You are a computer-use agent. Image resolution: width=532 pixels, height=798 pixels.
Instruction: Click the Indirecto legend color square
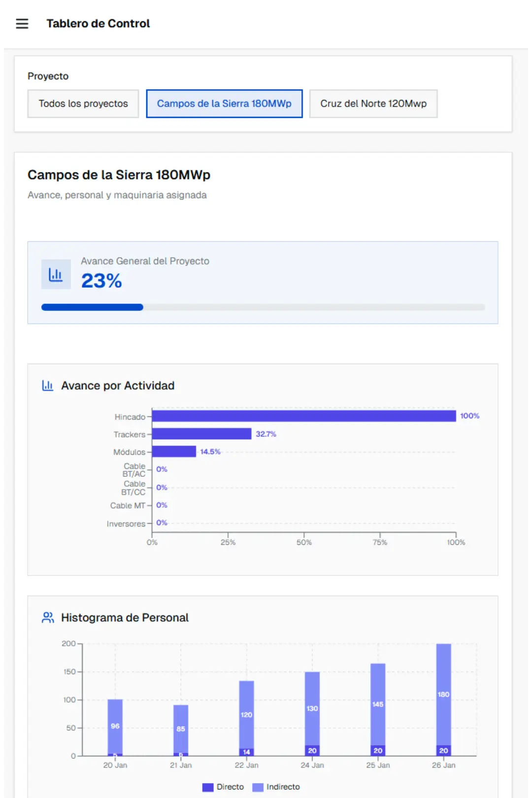tap(257, 787)
